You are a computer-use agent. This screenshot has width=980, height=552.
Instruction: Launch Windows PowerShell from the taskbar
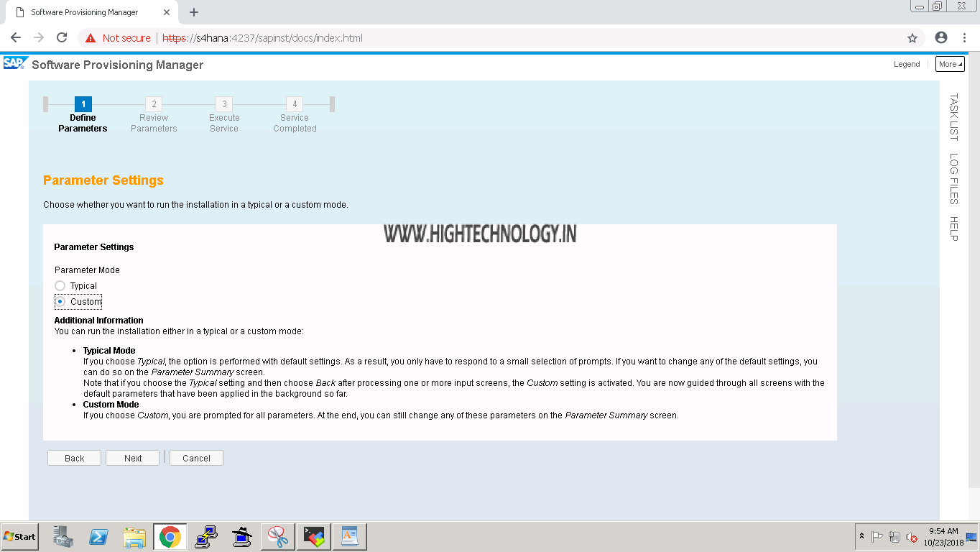pos(98,537)
